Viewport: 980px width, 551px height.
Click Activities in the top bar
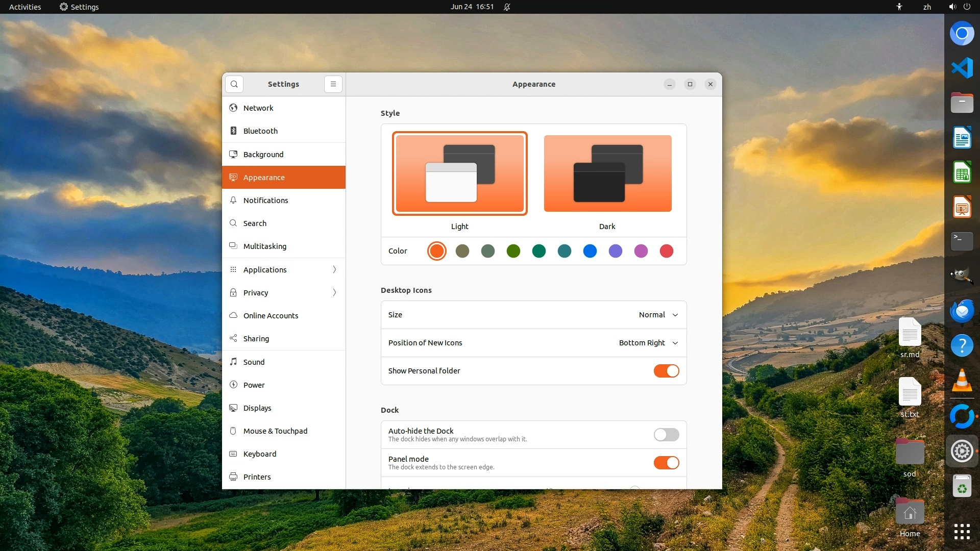[x=25, y=7]
